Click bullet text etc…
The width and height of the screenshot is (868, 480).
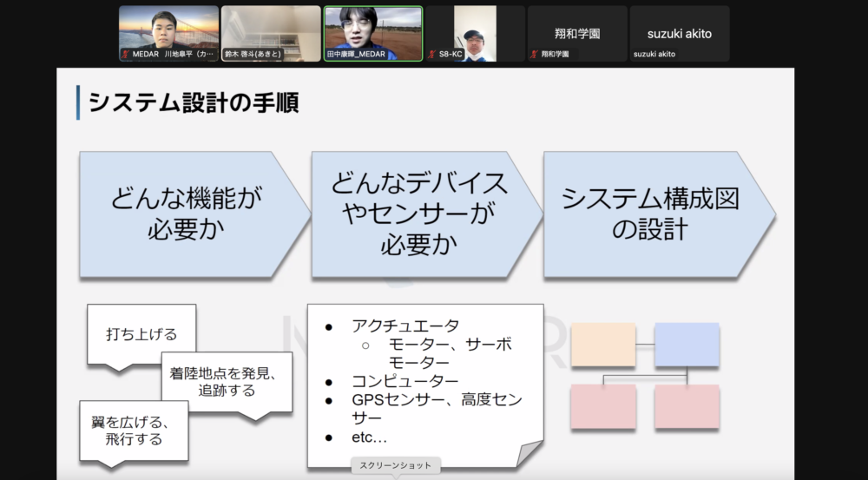tap(369, 437)
